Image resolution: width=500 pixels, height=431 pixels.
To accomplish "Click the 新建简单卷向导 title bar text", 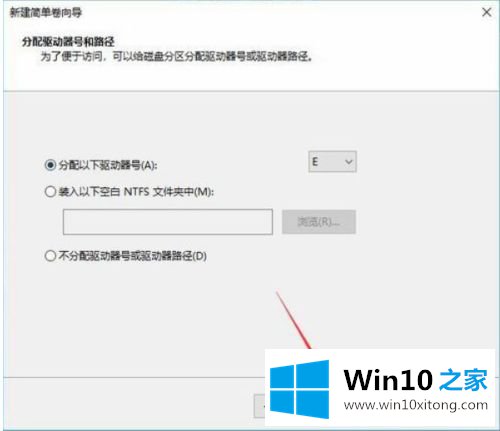I will pyautogui.click(x=46, y=13).
